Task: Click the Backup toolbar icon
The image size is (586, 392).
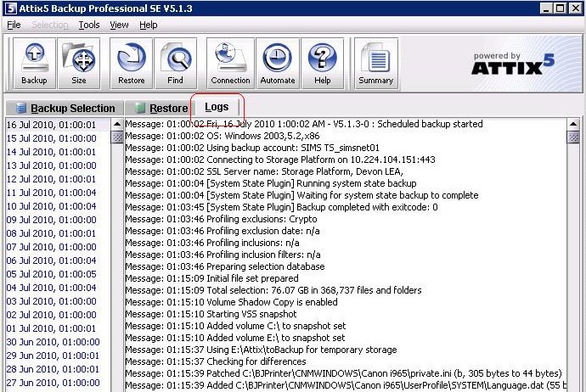Action: [x=34, y=64]
